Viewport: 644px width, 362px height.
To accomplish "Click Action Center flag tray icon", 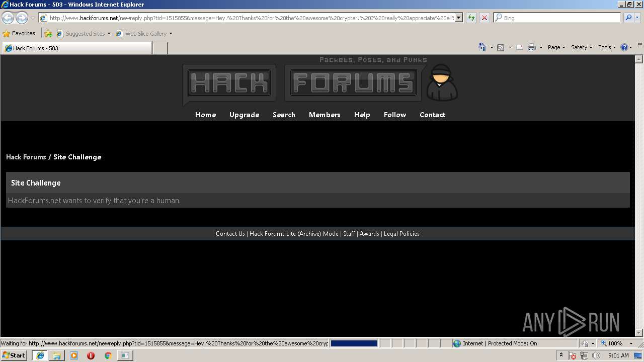I will tap(573, 355).
